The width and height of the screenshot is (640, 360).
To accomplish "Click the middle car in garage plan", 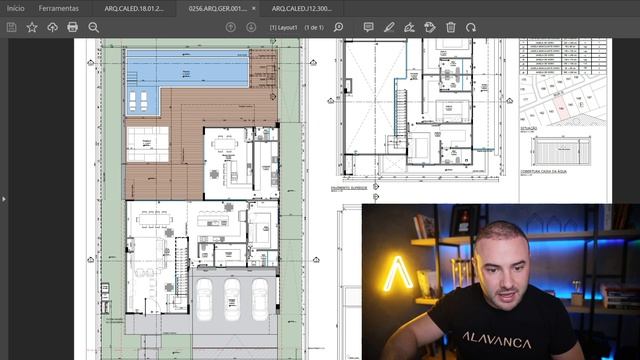I will pos(232,299).
